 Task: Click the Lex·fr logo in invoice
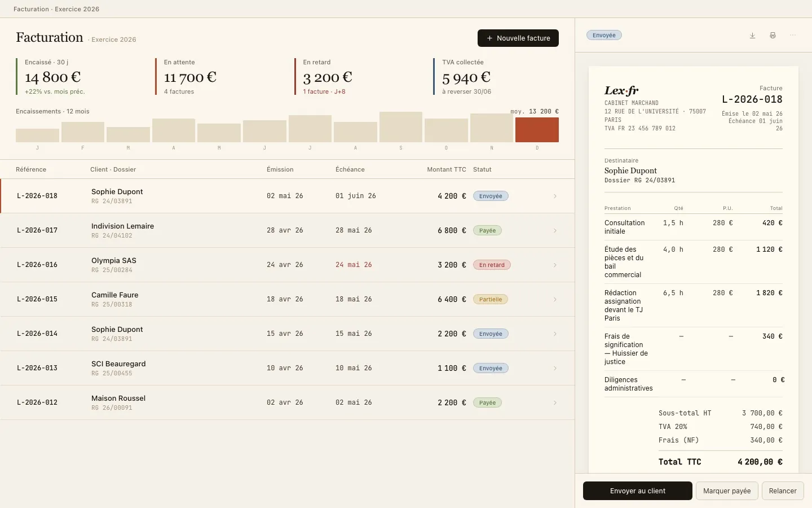[x=621, y=90]
